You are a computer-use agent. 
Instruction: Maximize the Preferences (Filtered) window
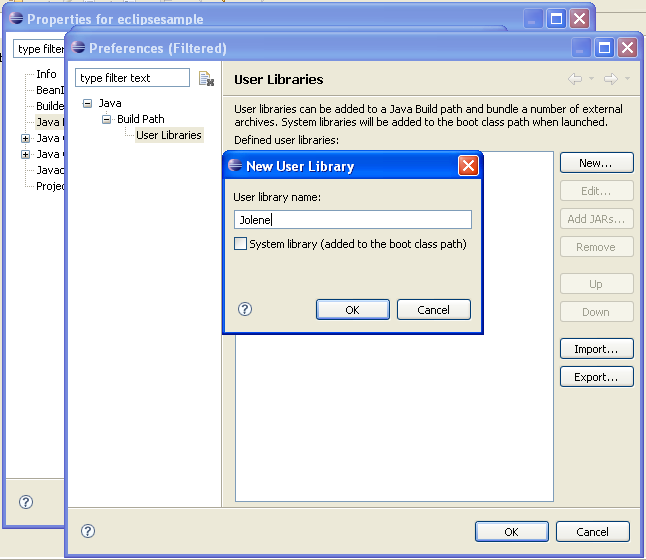pos(604,48)
